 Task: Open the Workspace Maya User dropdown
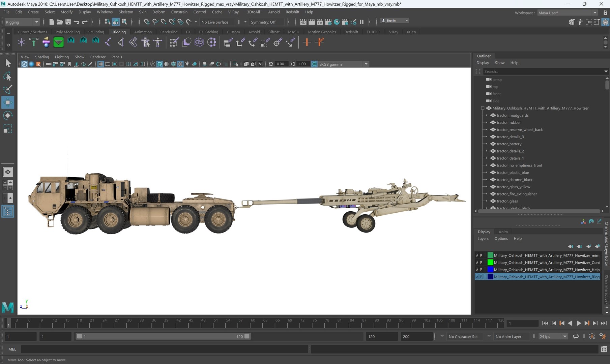(x=568, y=13)
